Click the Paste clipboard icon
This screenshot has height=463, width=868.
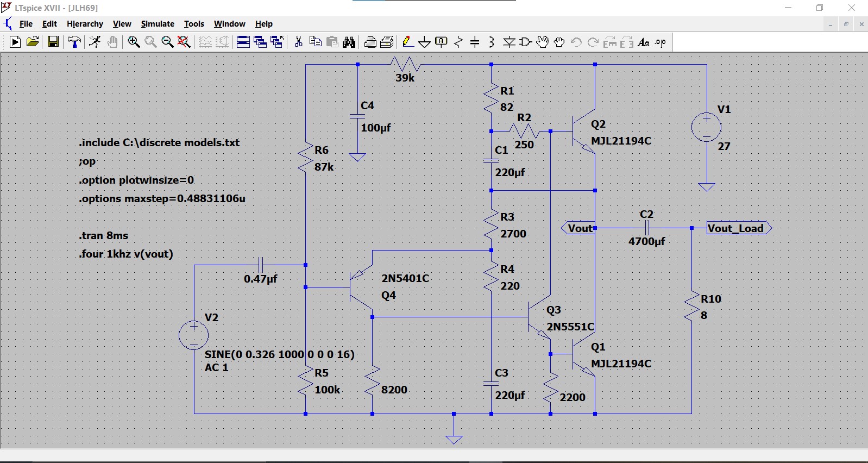point(332,42)
